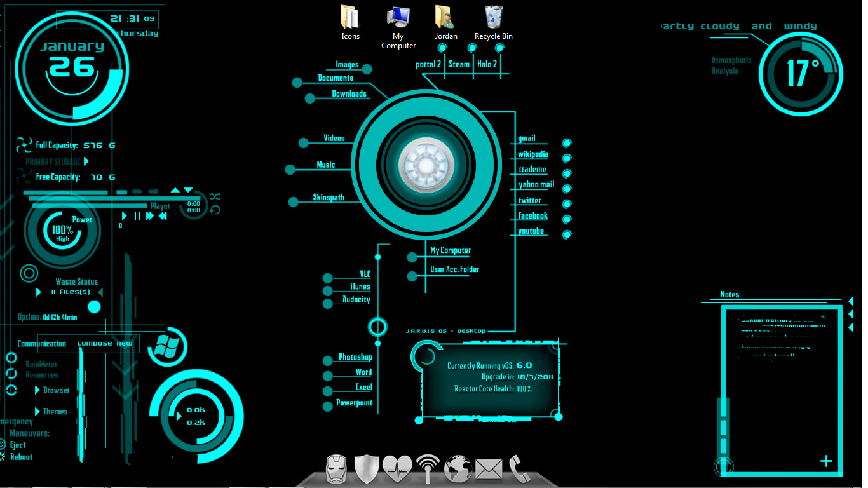868x488 pixels.
Task: Skip to the next track in player
Action: pyautogui.click(x=150, y=216)
